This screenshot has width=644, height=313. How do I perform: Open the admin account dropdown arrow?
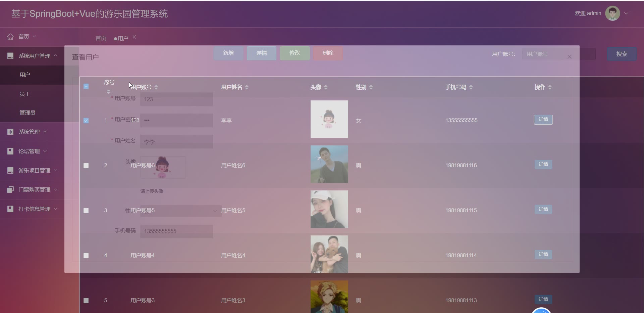point(626,13)
